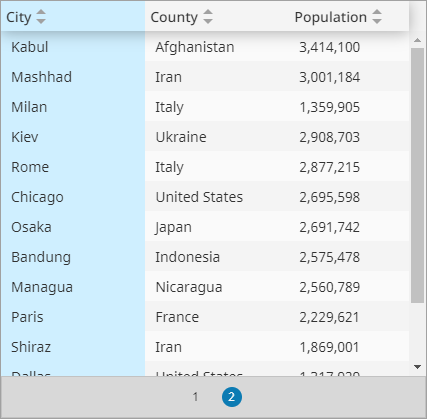
Task: Select the Paris row
Action: pyautogui.click(x=205, y=317)
